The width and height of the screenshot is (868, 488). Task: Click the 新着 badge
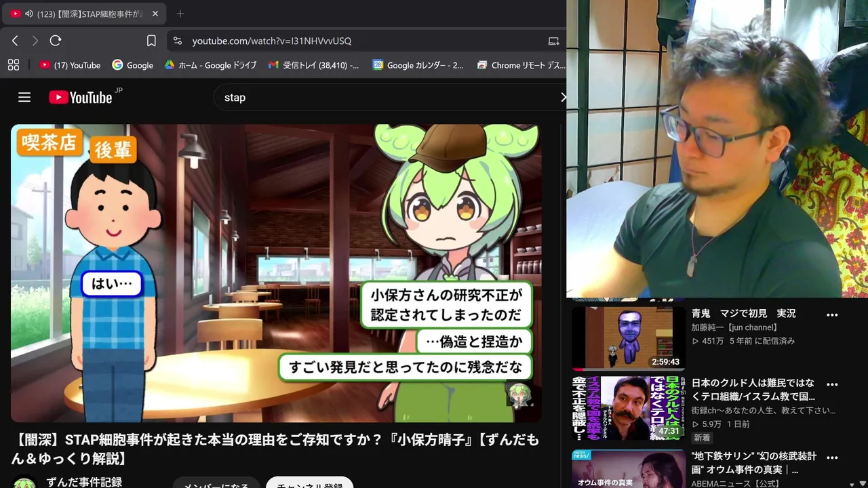pyautogui.click(x=702, y=438)
